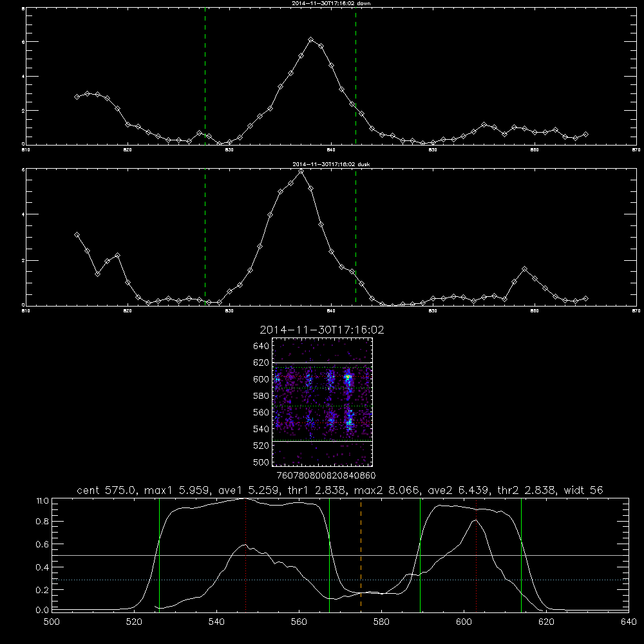The width and height of the screenshot is (644, 644).
Task: Click the 520 label beside spectral image
Action: pyautogui.click(x=261, y=446)
